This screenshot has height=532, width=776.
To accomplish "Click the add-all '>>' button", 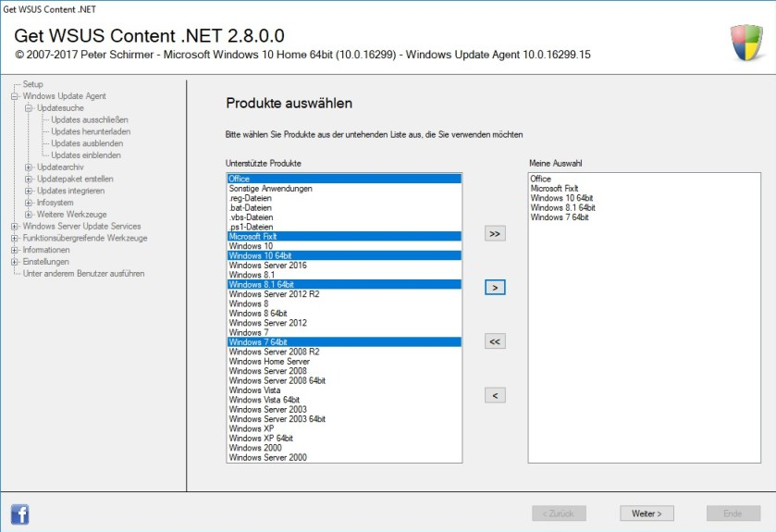I will point(495,233).
